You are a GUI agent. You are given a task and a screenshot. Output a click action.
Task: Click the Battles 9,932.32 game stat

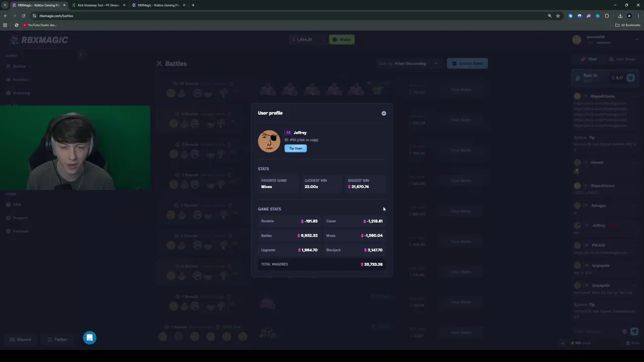tap(289, 235)
